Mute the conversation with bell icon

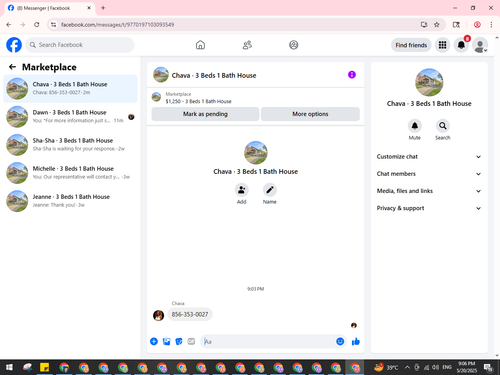[x=415, y=126]
